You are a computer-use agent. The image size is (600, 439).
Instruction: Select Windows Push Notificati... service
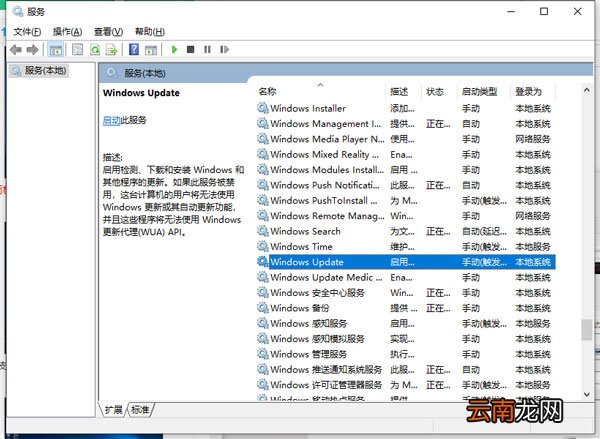pyautogui.click(x=406, y=185)
